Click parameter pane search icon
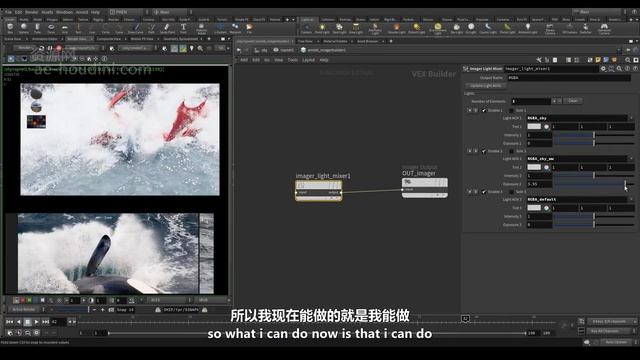Screen dimensions: 640x360 click(x=619, y=69)
